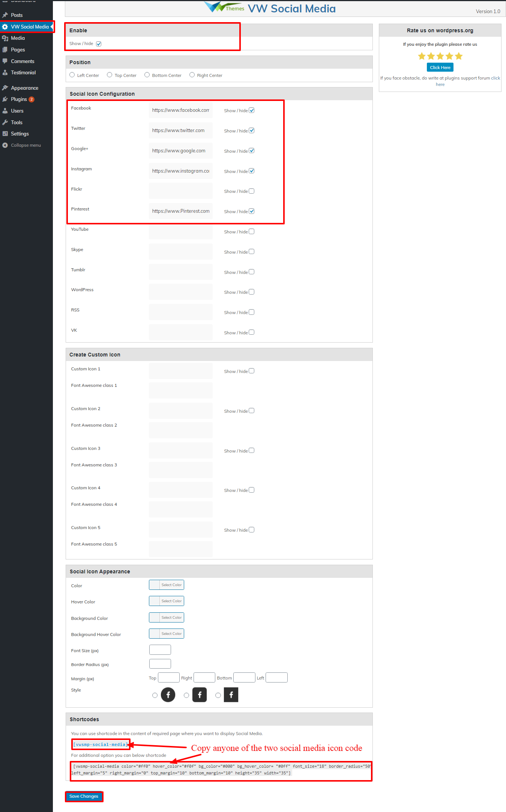Click the Tools wrench icon

pyautogui.click(x=5, y=122)
